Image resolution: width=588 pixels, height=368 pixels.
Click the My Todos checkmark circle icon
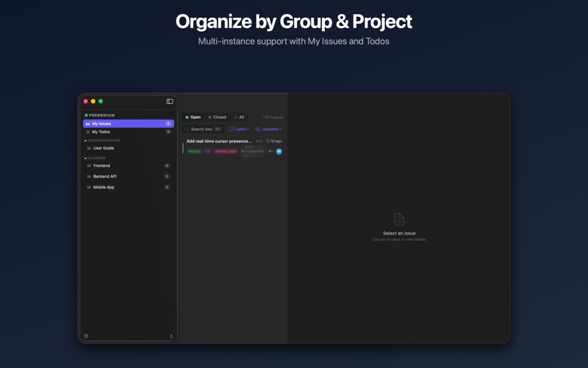(87, 131)
